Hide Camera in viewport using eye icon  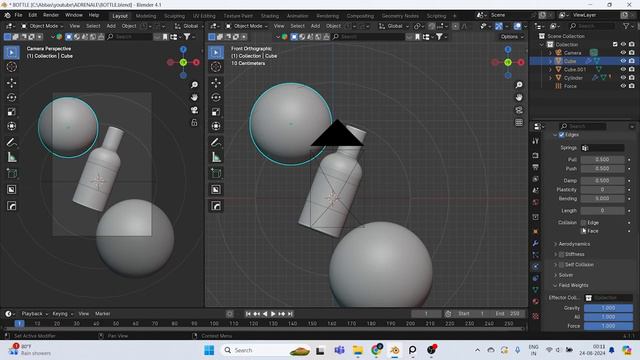623,53
